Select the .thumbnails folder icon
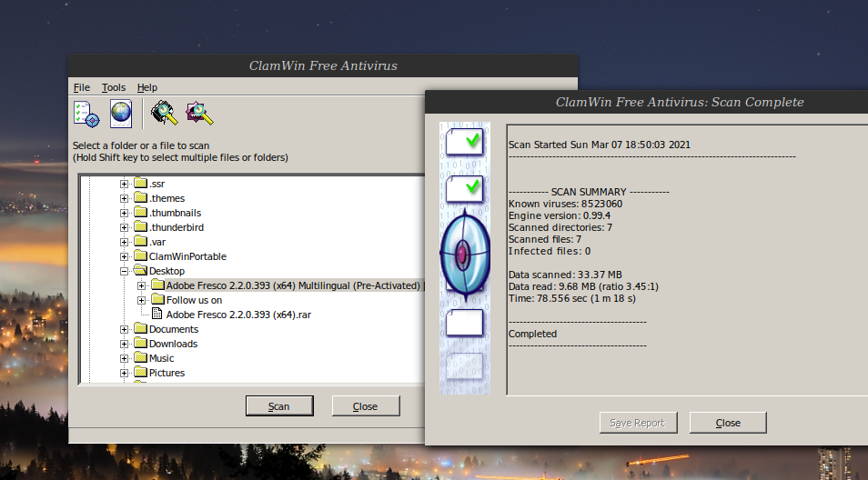Screen dimensions: 868x480 point(141,212)
